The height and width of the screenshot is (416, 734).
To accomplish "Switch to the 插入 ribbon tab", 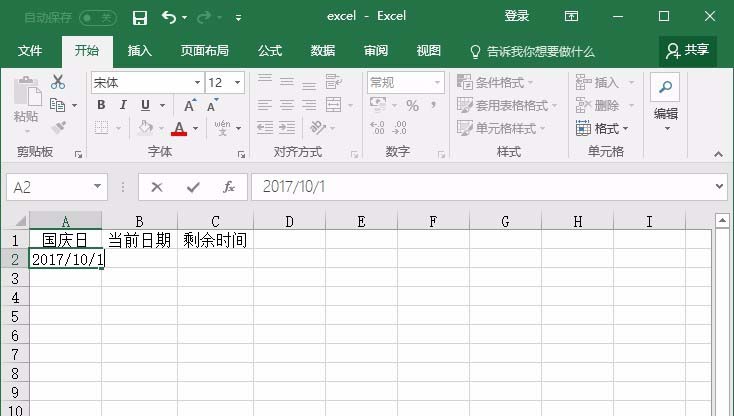I will coord(140,51).
